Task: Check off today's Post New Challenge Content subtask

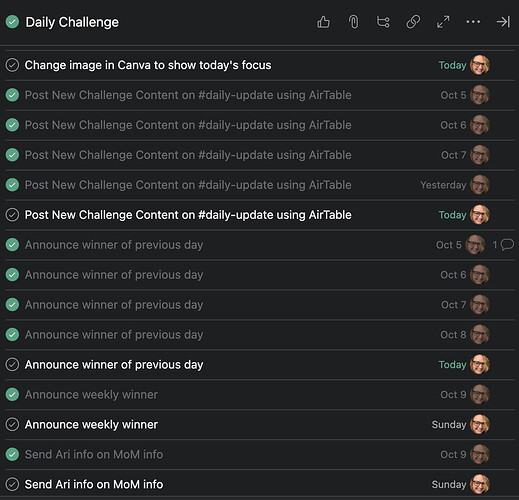Action: click(12, 215)
